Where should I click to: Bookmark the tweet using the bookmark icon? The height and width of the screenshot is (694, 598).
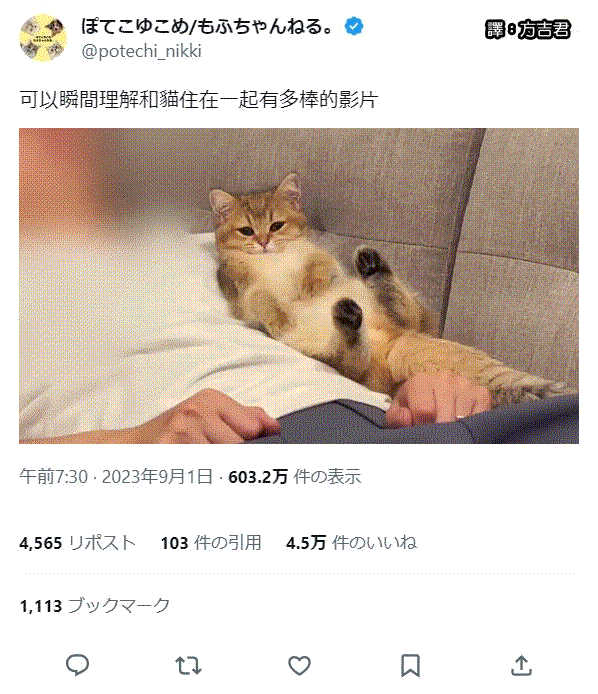pos(410,665)
